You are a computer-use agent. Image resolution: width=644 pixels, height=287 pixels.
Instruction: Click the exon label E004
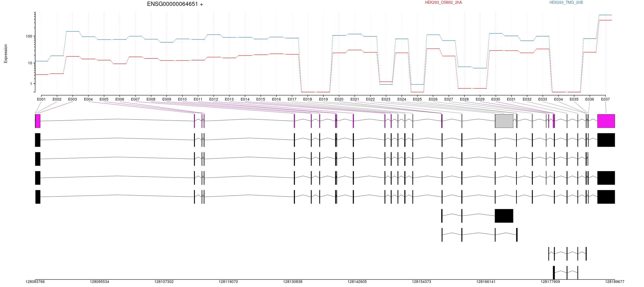88,99
